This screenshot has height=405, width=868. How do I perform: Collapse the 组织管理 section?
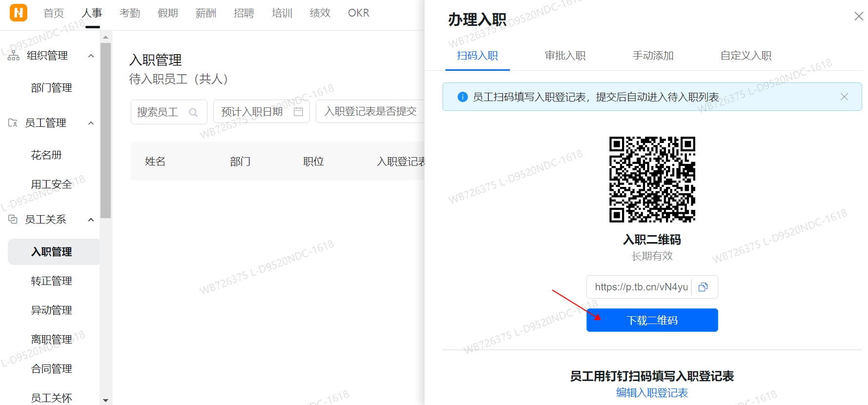91,56
